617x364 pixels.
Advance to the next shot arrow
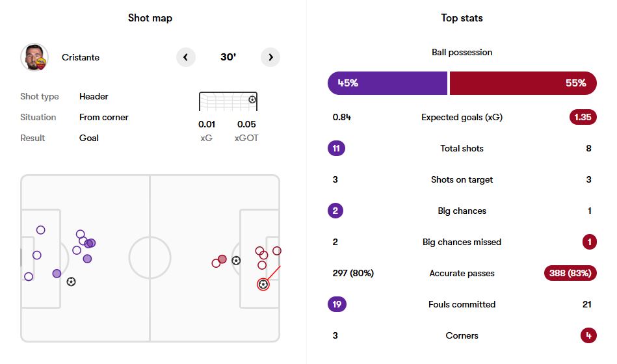pos(270,57)
